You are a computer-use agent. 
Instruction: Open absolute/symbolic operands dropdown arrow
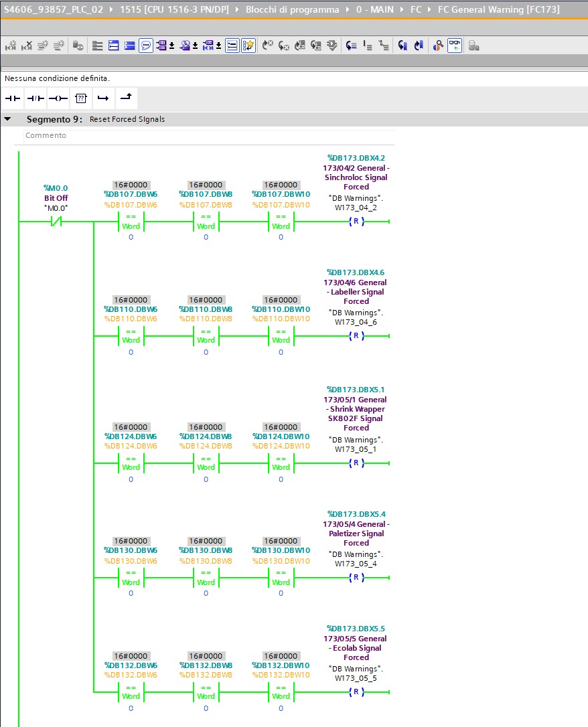[172, 46]
